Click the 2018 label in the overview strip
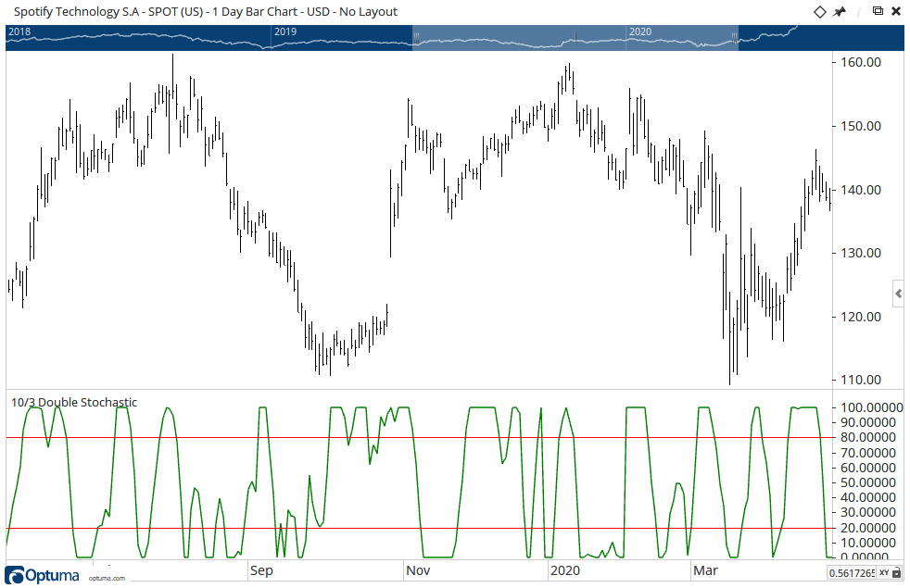Viewport: 910px width, 588px height. coord(19,31)
